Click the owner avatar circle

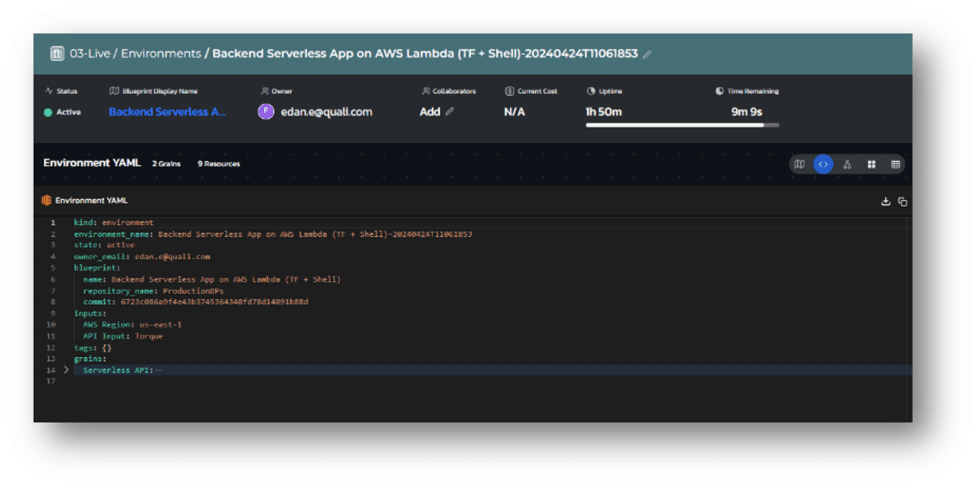point(266,112)
